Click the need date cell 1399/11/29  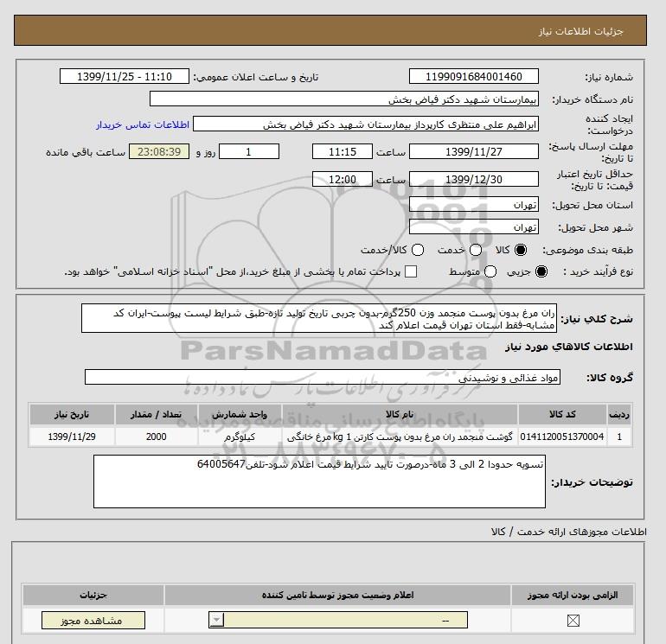pos(72,437)
